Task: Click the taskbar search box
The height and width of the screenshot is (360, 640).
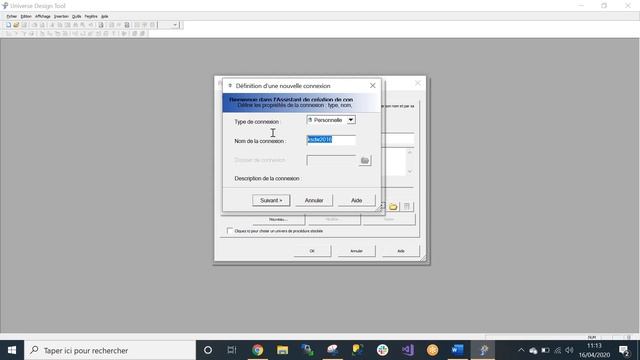Action: [110, 350]
